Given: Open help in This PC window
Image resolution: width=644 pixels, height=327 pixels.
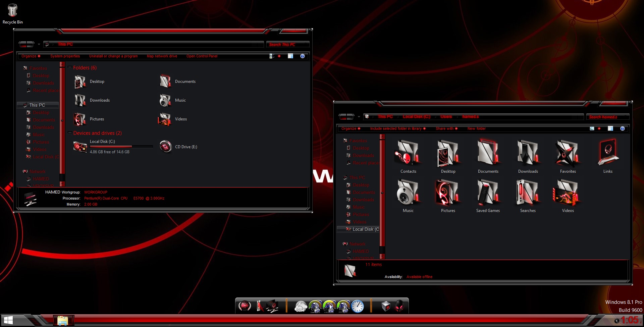Looking at the screenshot, I should 302,56.
